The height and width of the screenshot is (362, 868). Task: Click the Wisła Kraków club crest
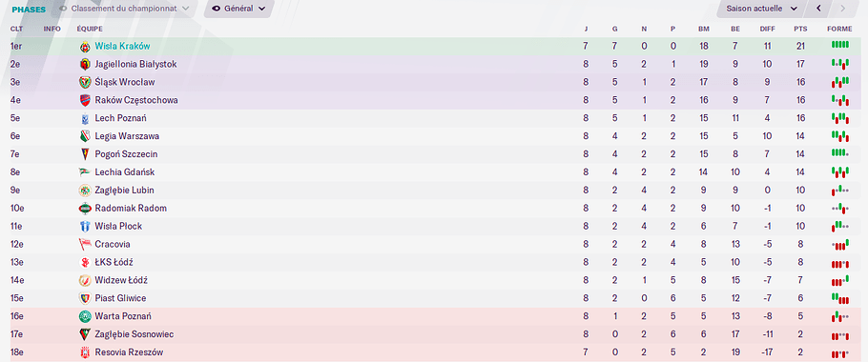click(x=85, y=47)
